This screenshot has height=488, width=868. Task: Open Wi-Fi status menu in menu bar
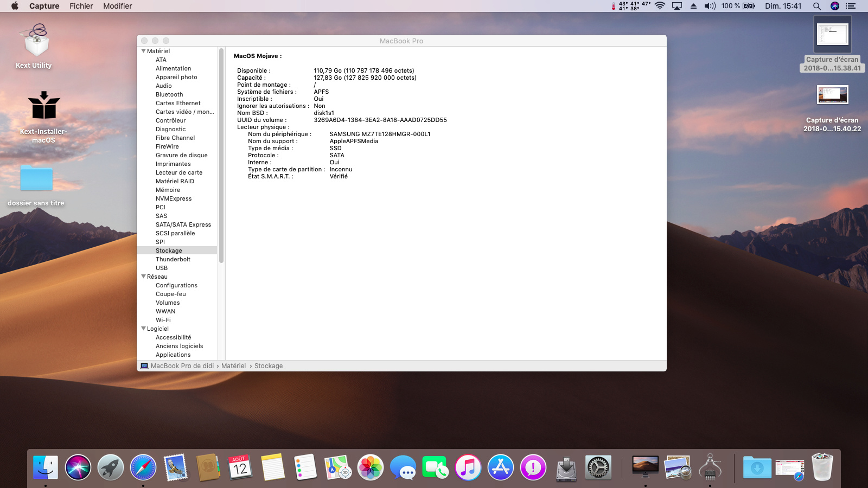point(660,6)
